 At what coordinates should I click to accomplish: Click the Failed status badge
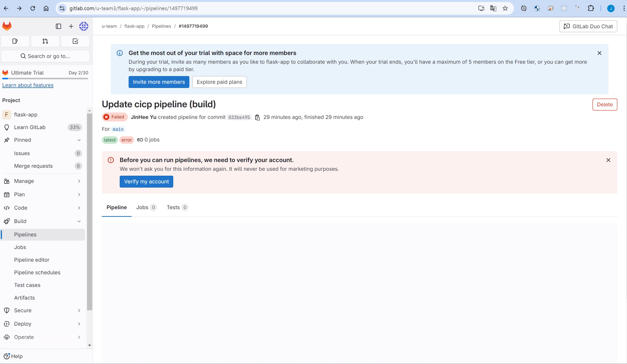(115, 117)
